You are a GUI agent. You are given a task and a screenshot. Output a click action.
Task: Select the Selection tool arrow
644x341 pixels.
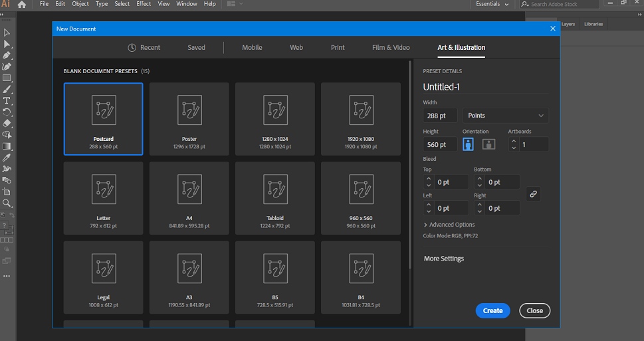pos(7,33)
